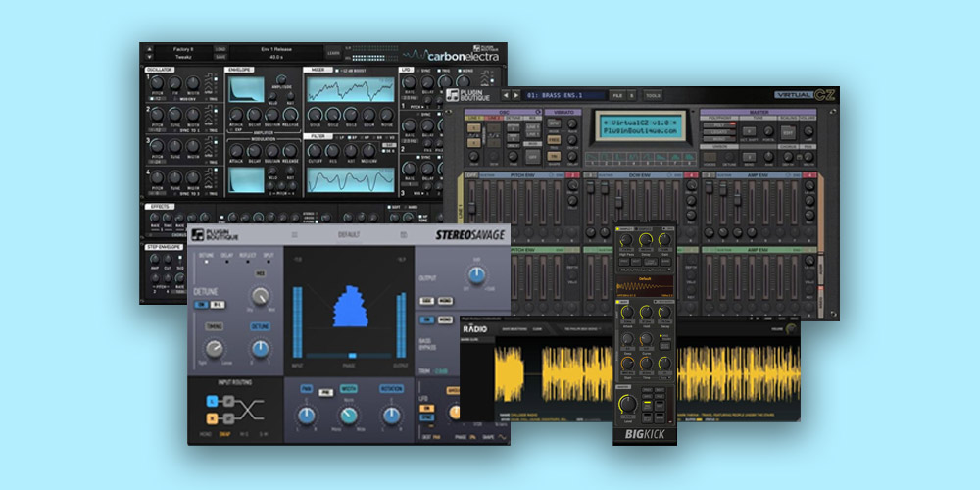Click the ROTATION knob in Stereo Savage
This screenshot has width=980, height=490.
coord(391,415)
